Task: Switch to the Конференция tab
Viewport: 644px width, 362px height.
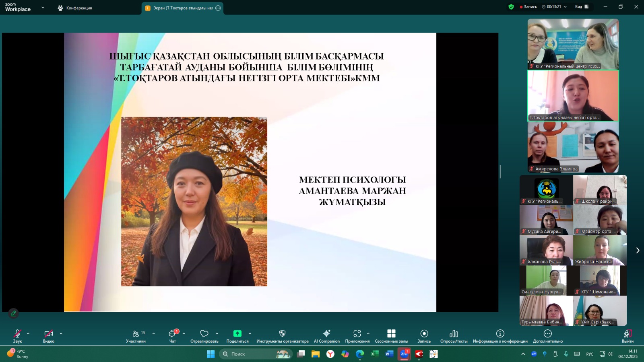Action: (x=75, y=8)
